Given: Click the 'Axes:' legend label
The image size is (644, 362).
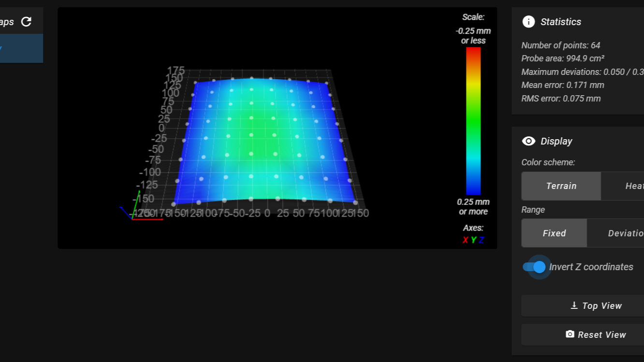Looking at the screenshot, I should 473,228.
